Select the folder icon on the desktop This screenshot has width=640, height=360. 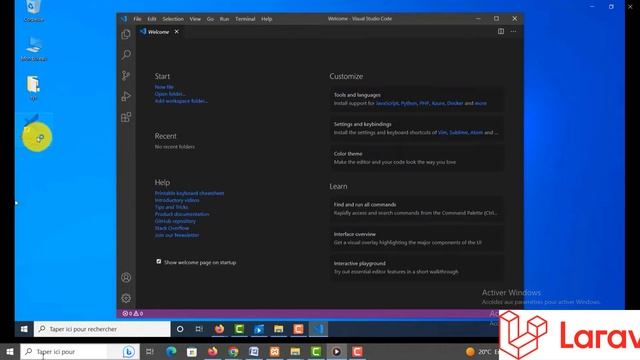click(33, 88)
